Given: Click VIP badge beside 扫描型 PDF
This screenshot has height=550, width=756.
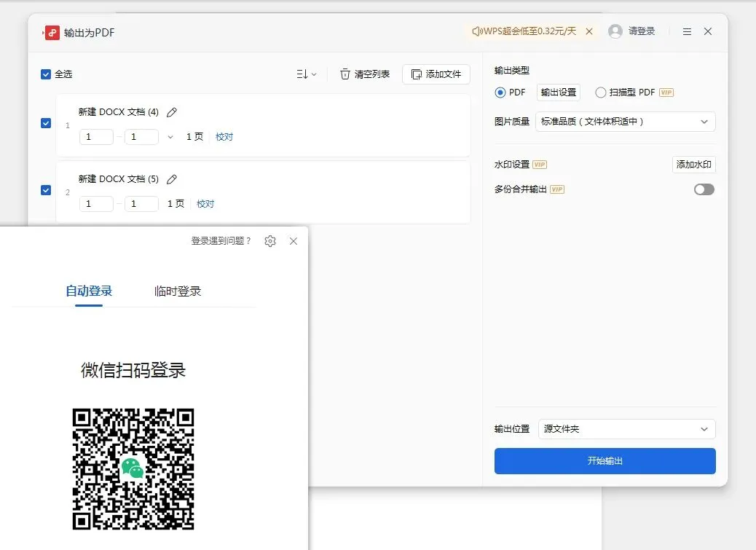Looking at the screenshot, I should [666, 93].
